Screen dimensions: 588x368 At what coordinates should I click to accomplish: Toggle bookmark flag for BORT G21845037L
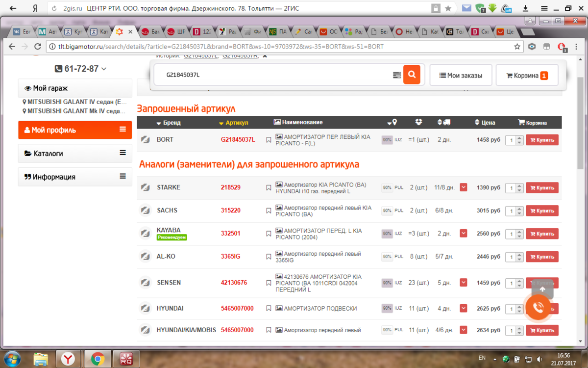(x=269, y=140)
